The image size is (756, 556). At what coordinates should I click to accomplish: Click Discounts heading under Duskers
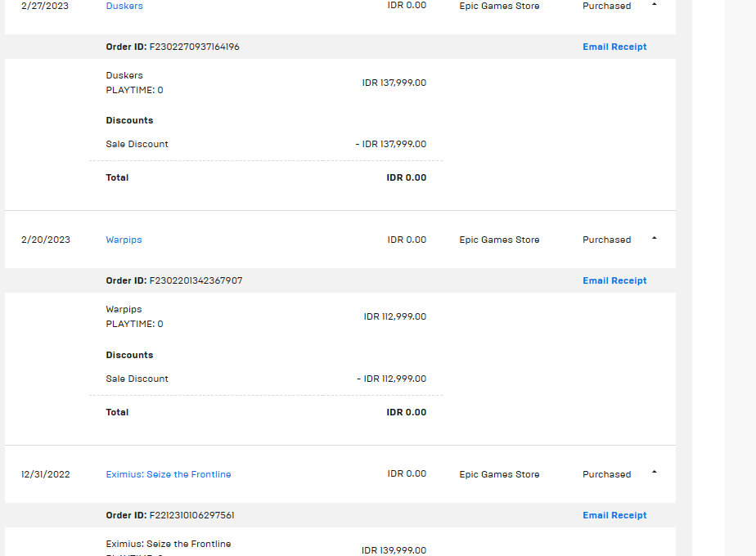(129, 120)
